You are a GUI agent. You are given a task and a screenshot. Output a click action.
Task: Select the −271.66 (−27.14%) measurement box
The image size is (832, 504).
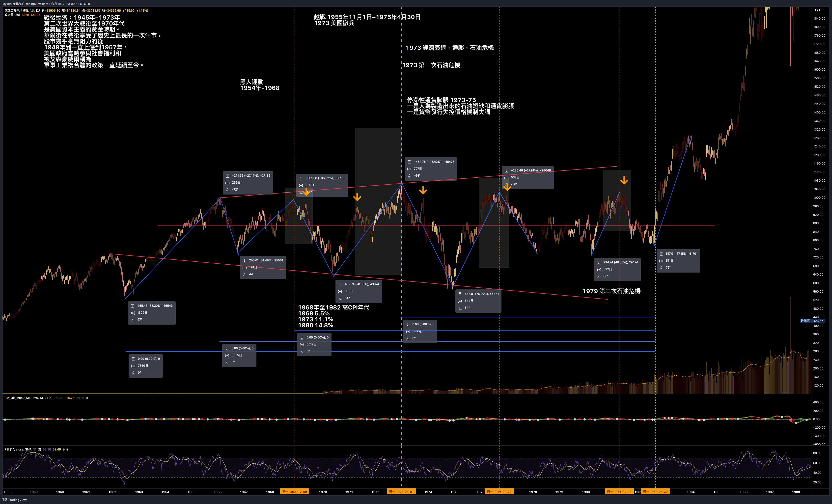[248, 183]
